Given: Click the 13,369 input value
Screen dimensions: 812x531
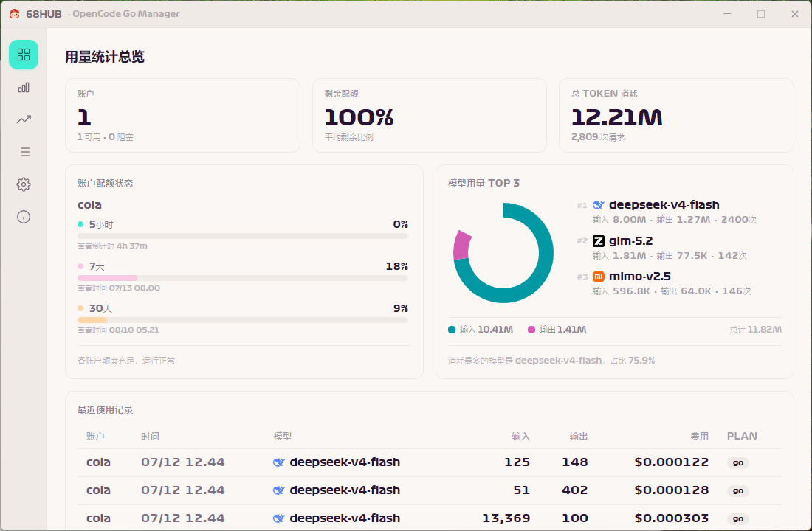Looking at the screenshot, I should pyautogui.click(x=506, y=518).
